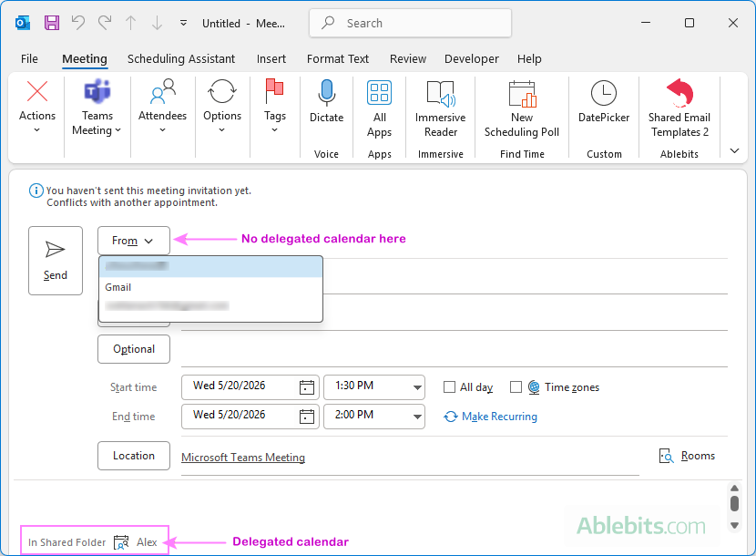Open the Actions dropdown with X icon

click(x=37, y=108)
